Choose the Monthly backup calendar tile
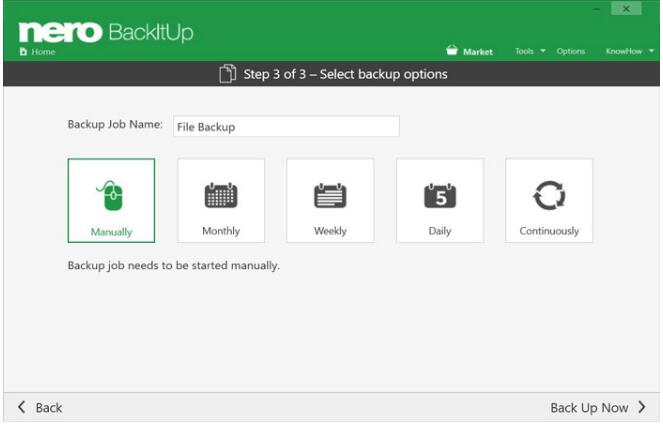The image size is (663, 427). pyautogui.click(x=221, y=200)
